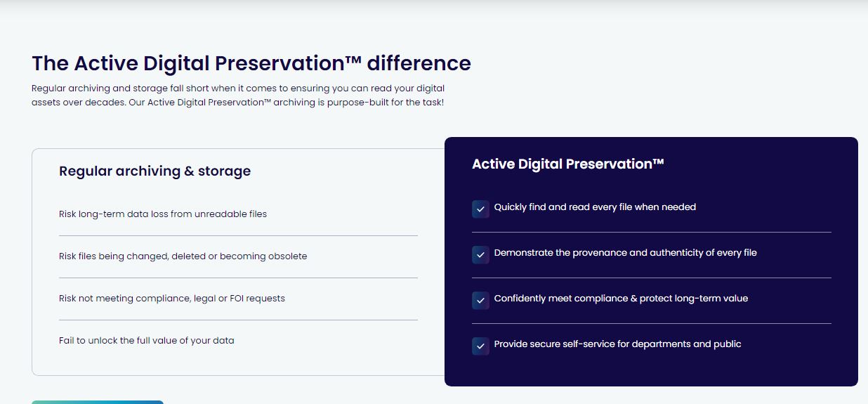Click the divider under 'Risk long-term data loss'
The image size is (868, 404).
pos(238,235)
